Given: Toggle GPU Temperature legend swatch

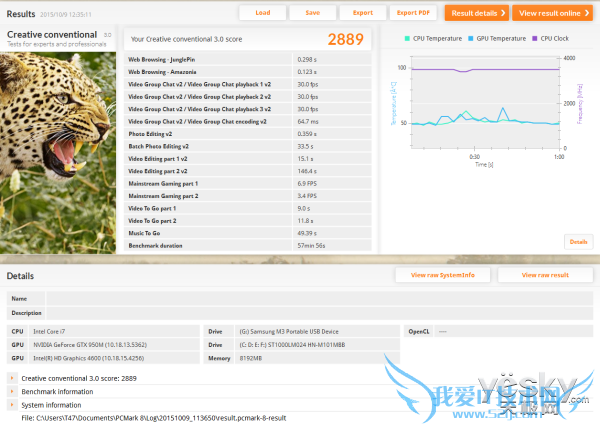Looking at the screenshot, I should click(471, 38).
